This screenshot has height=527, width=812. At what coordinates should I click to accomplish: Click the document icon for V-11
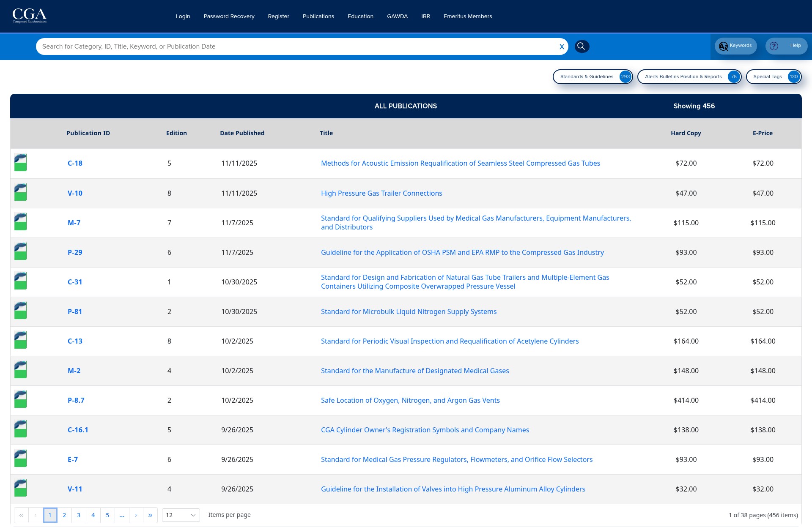20,488
